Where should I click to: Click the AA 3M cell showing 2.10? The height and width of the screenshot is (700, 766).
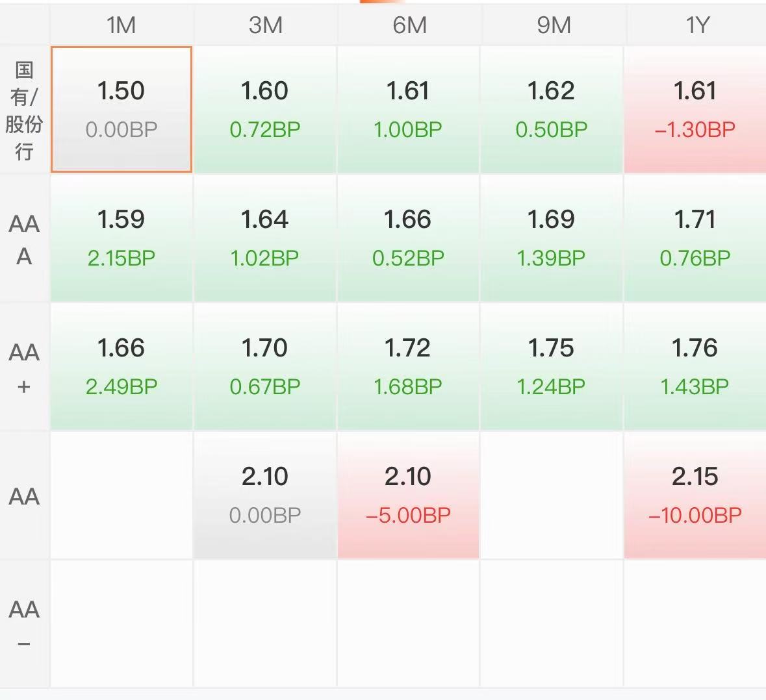pyautogui.click(x=265, y=495)
